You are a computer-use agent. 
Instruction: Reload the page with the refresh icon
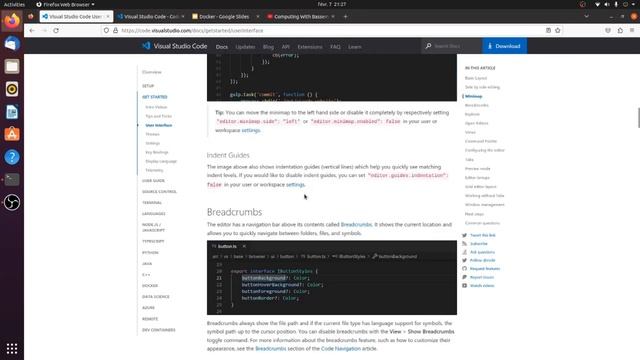tap(56, 31)
